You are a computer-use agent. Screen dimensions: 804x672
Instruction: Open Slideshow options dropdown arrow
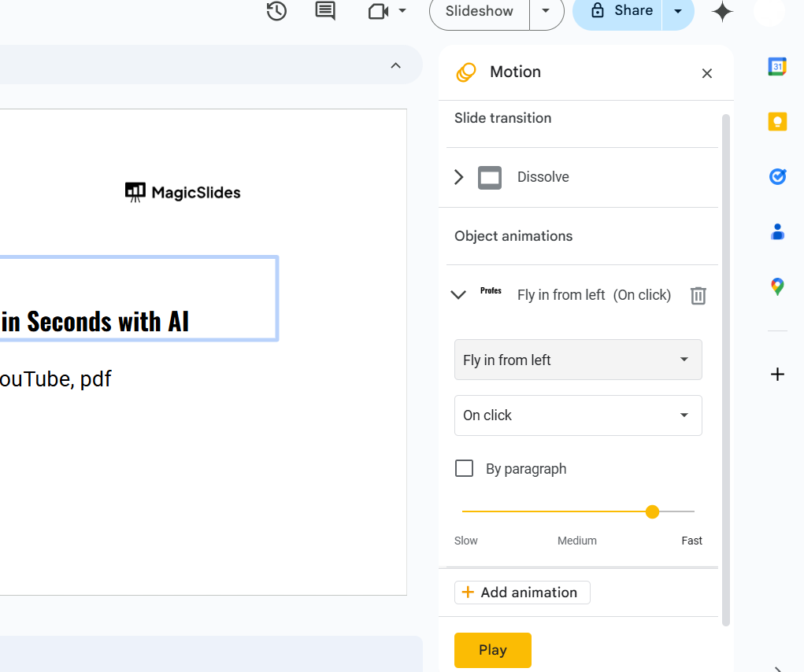click(x=546, y=11)
